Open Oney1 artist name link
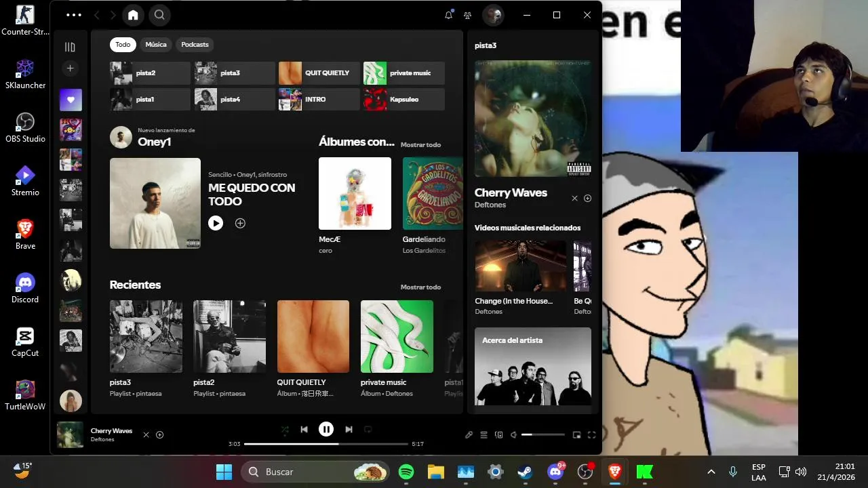The image size is (868, 488). pos(154,142)
